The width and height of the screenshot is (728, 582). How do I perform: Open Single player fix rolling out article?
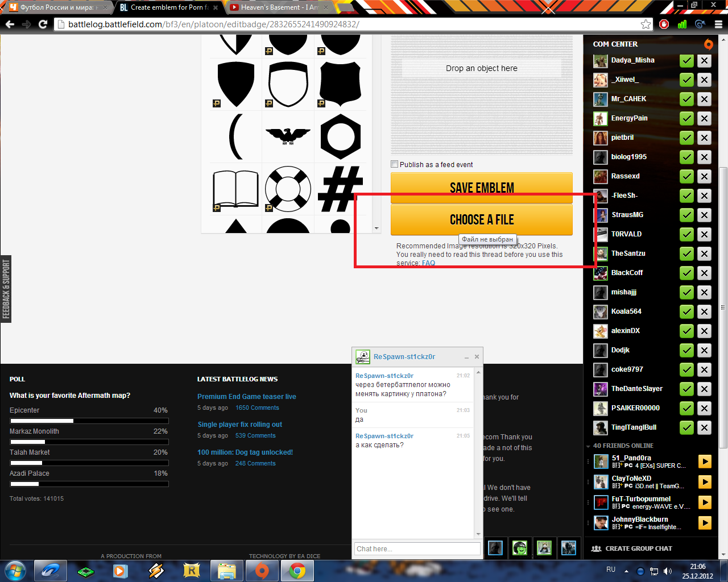click(x=240, y=425)
